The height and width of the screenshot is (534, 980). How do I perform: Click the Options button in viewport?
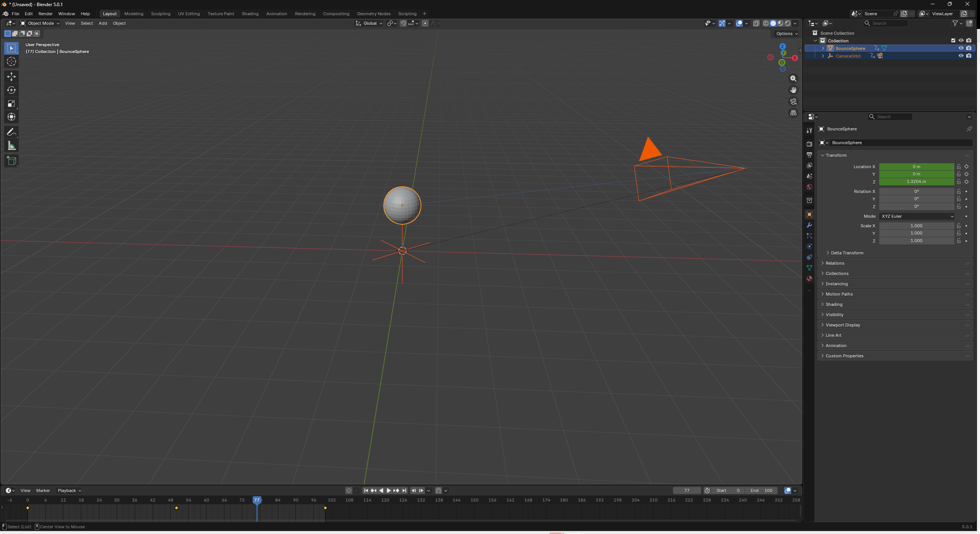pos(787,34)
